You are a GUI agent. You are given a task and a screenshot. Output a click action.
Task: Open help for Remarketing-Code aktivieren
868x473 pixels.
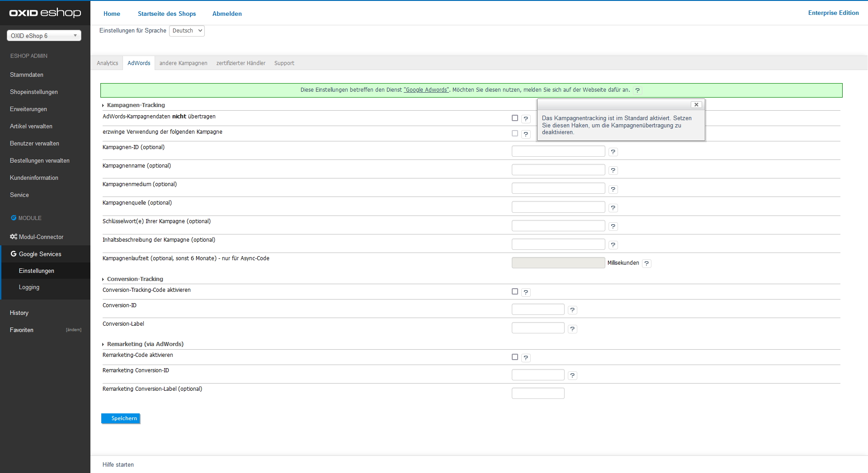tap(526, 358)
